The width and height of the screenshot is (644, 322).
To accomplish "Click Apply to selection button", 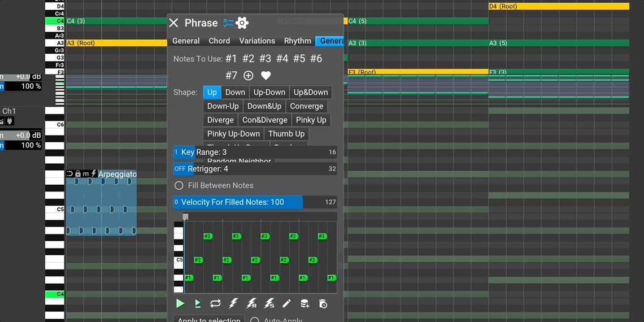I will point(209,320).
